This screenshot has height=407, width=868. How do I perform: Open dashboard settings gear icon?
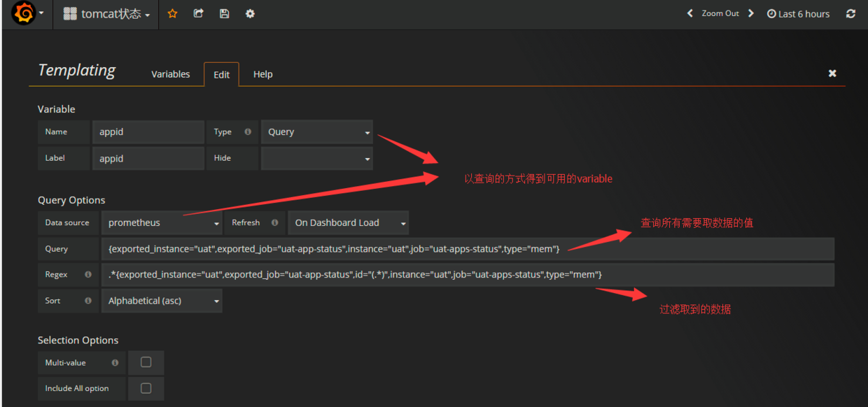tap(250, 13)
